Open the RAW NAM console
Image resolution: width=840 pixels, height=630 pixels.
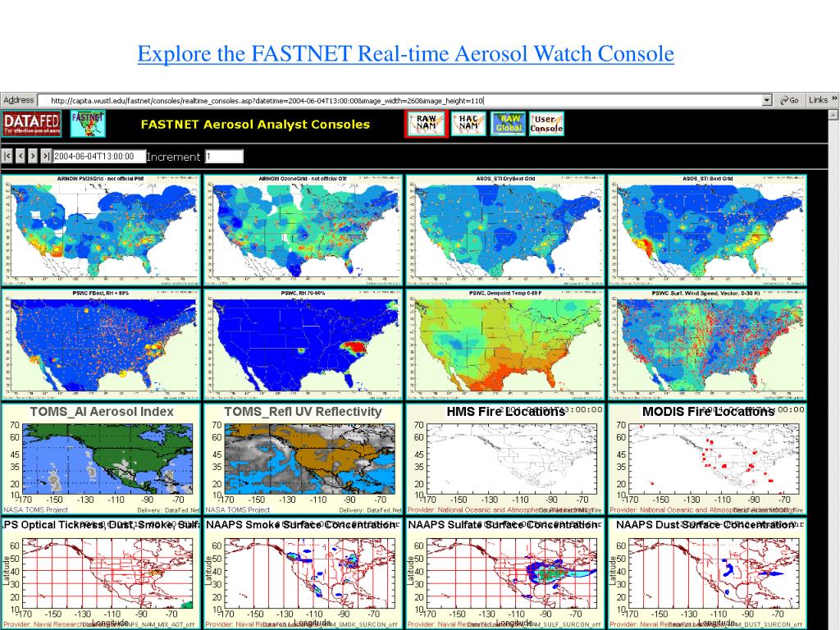[427, 124]
